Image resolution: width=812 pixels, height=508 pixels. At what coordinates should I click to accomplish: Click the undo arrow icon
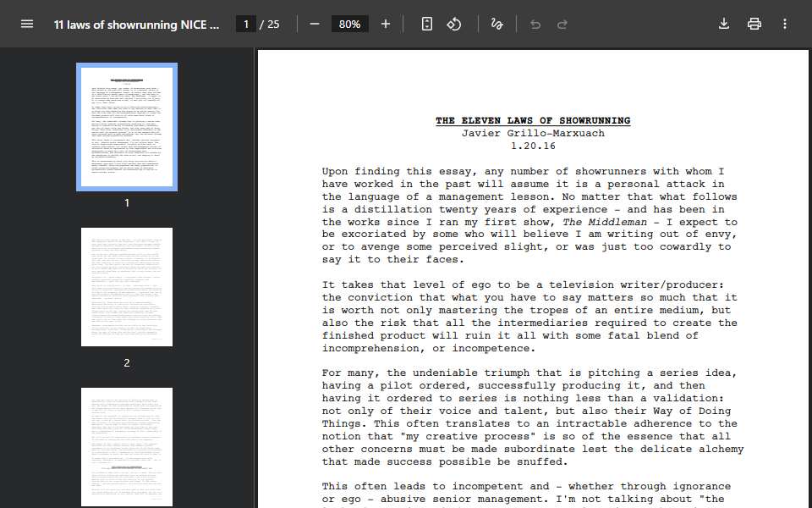pos(535,25)
